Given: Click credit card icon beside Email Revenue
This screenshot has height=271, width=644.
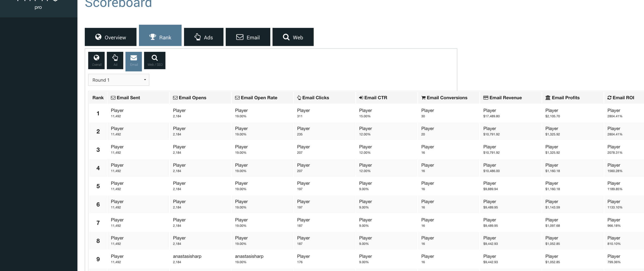Looking at the screenshot, I should click(486, 98).
